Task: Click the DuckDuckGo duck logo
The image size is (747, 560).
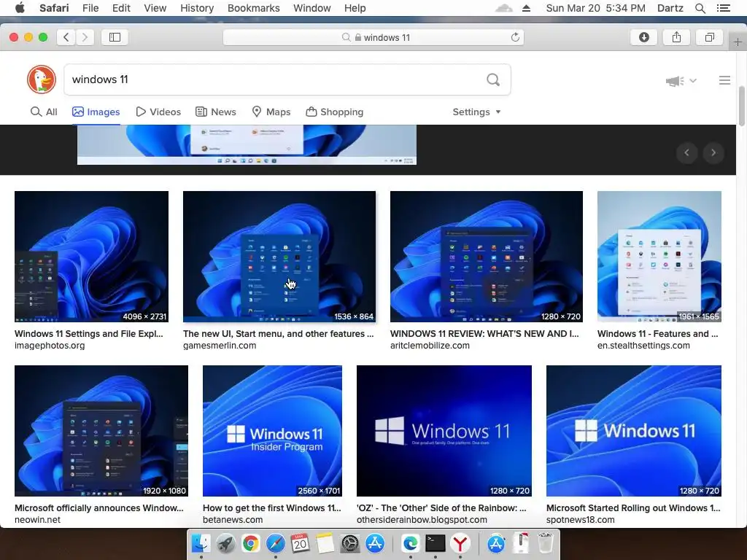Action: (x=42, y=79)
